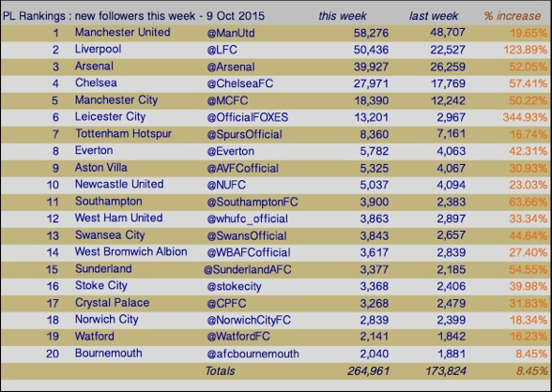Image resolution: width=552 pixels, height=392 pixels.
Task: Select the rank number 20 cell
Action: click(x=53, y=354)
